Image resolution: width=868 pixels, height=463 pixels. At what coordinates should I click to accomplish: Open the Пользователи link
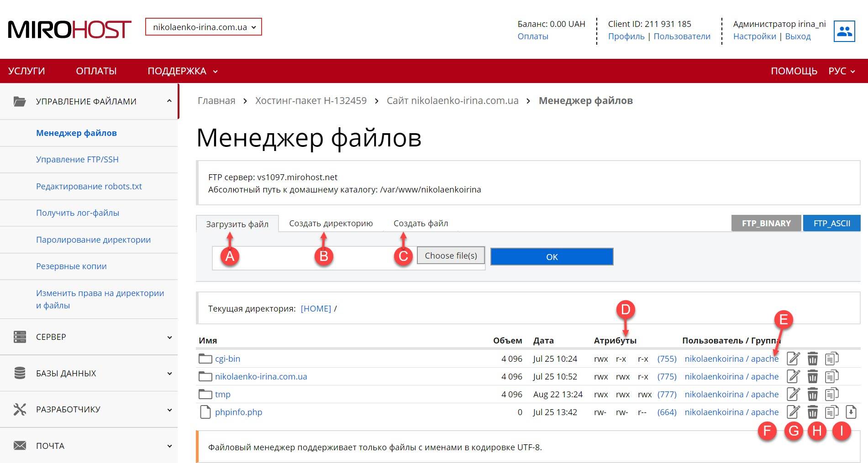coord(682,36)
